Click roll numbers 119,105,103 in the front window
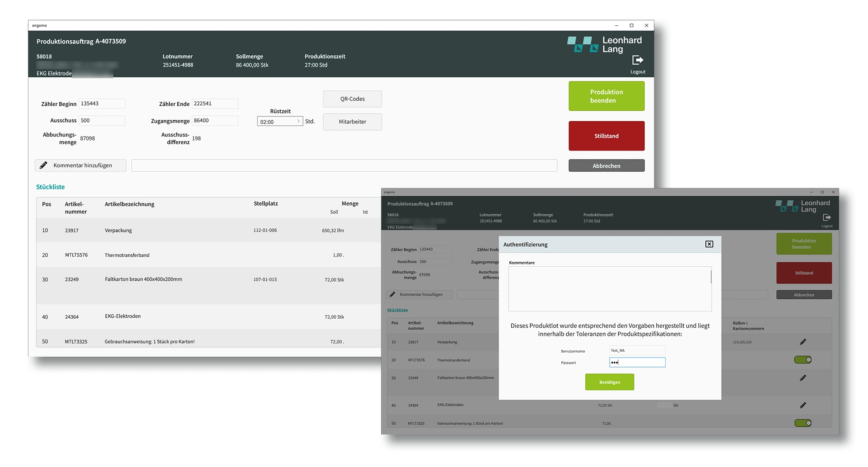Image resolution: width=868 pixels, height=467 pixels. coord(742,342)
